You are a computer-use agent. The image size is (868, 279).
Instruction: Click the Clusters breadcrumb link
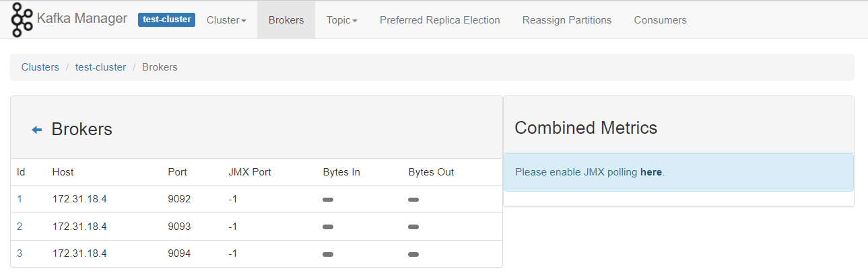[x=40, y=67]
